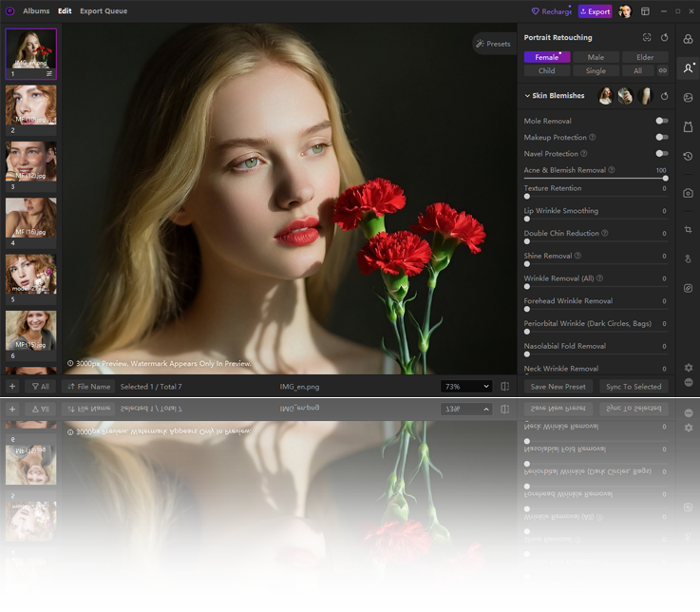Screen dimensions: 700x612
Task: Open the Color Adjustment panel icon
Action: point(688,39)
